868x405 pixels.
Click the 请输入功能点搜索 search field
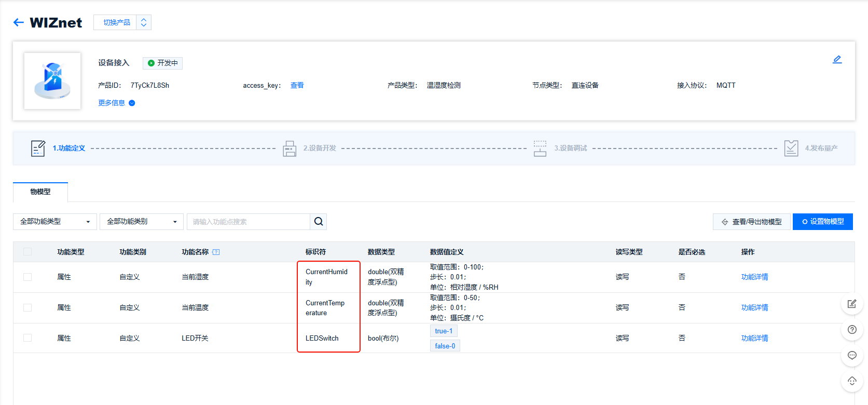tap(248, 222)
